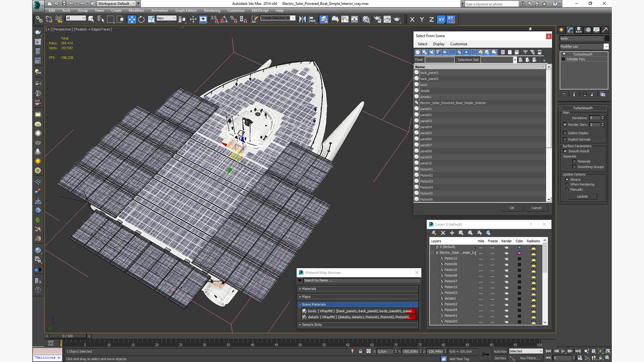The image size is (644, 362).
Task: Restrict movement to the XY plane
Action: (x=441, y=19)
